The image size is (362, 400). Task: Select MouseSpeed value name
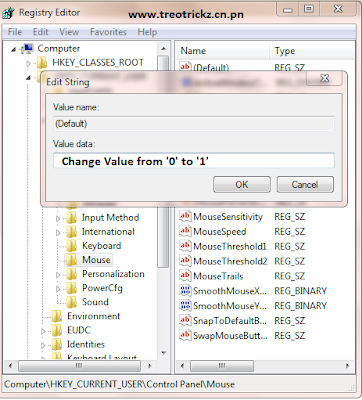220,231
